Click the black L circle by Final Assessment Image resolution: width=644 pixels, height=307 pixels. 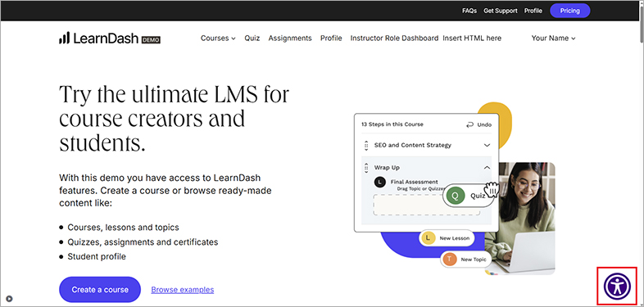[380, 183]
